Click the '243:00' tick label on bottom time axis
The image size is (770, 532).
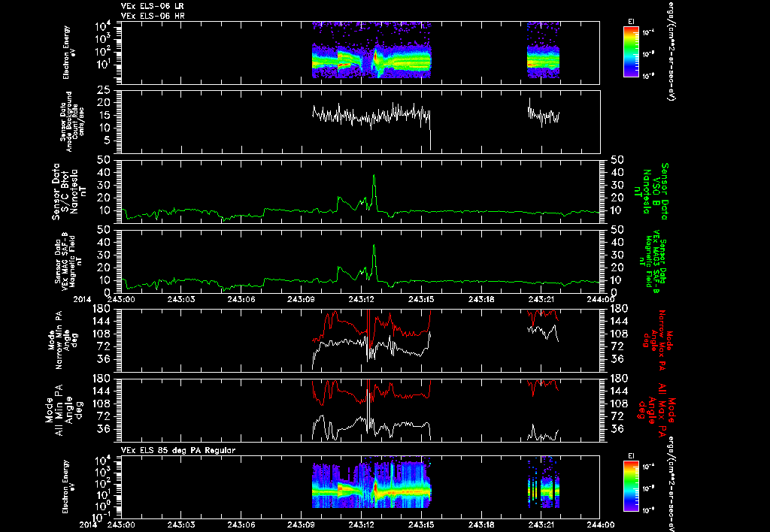tap(121, 524)
